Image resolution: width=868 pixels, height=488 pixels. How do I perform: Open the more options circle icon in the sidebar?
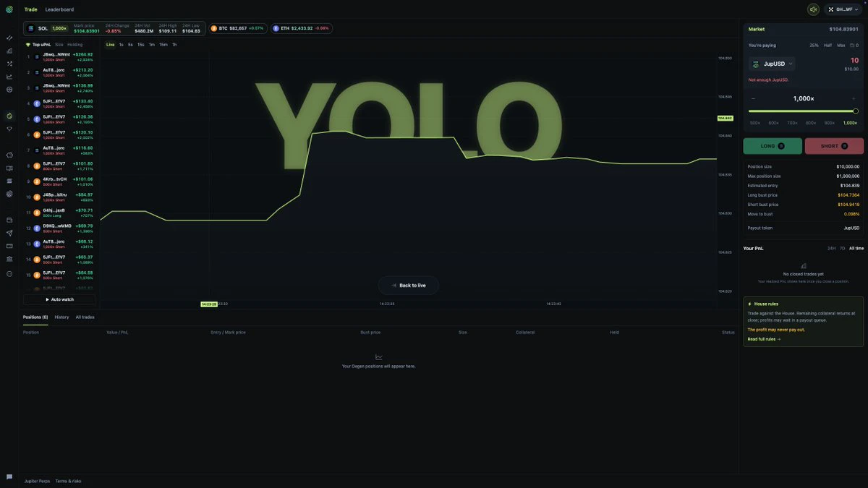point(9,274)
